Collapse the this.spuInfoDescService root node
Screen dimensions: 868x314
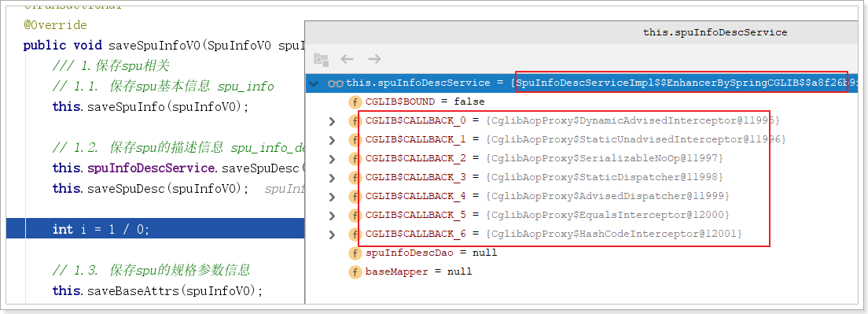[x=314, y=83]
